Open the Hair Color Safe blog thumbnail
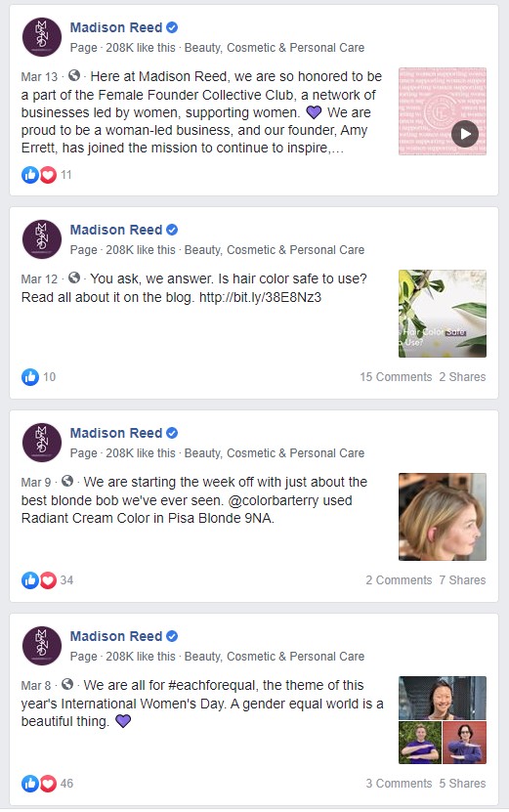509x812 pixels. (x=443, y=314)
